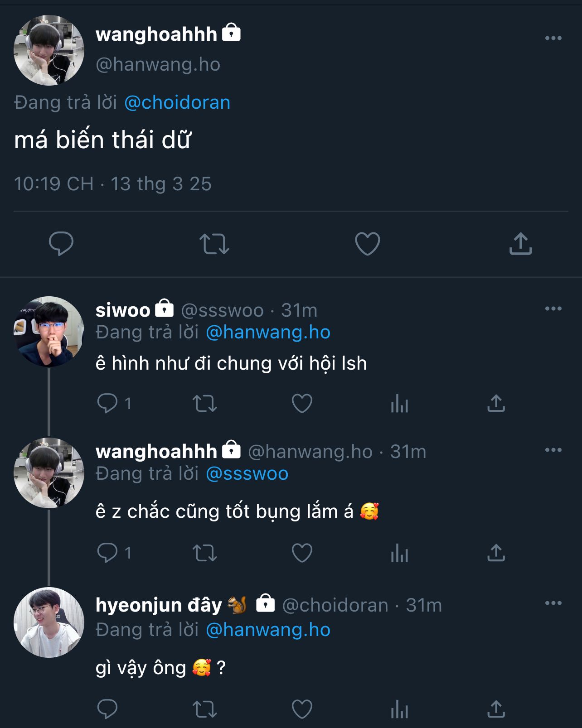Open more options for main tweet
Viewport: 582px width, 728px height.
click(x=553, y=38)
